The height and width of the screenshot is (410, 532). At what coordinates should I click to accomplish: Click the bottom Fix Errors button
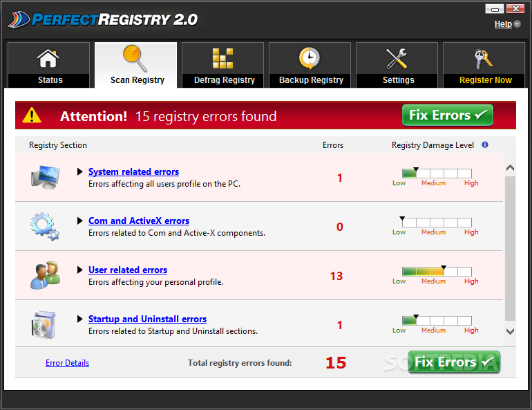(x=455, y=362)
